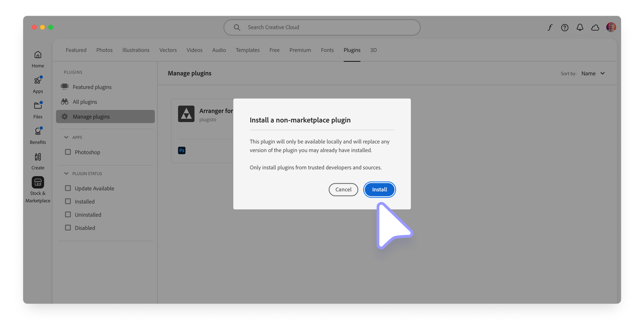
Task: Enable the Installed plugin status filter
Action: [x=68, y=201]
